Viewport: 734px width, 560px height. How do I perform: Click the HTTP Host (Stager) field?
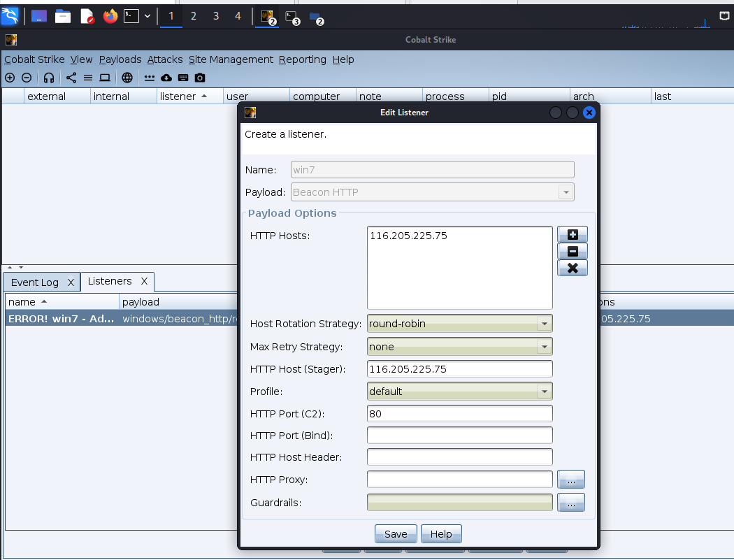(460, 369)
